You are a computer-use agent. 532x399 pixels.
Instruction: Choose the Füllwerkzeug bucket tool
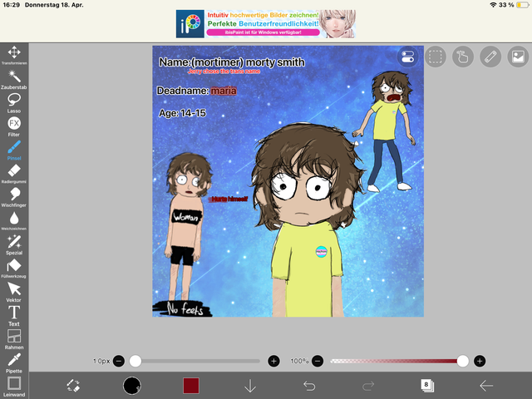pyautogui.click(x=14, y=268)
